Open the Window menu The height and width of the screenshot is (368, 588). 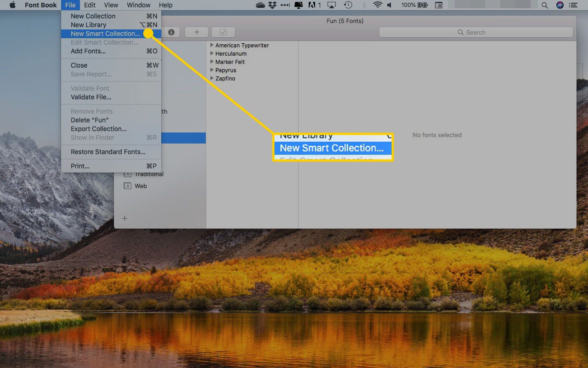tap(138, 5)
